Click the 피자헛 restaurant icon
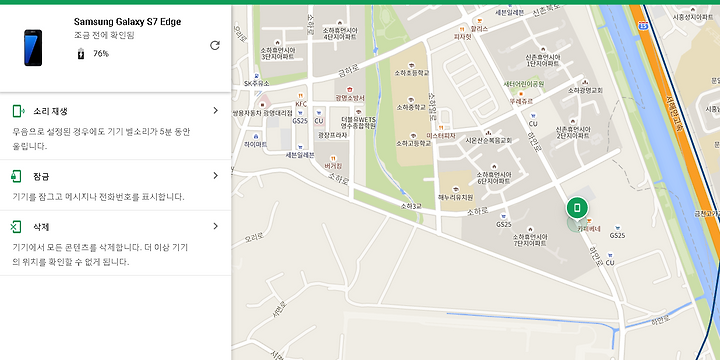Screen dimensions: 720x360 (462, 29)
